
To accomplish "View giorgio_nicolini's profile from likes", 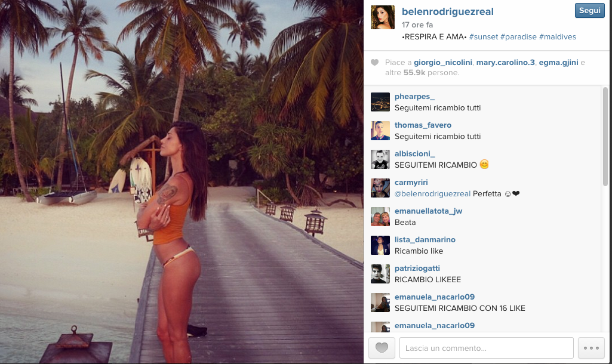I will pyautogui.click(x=443, y=63).
